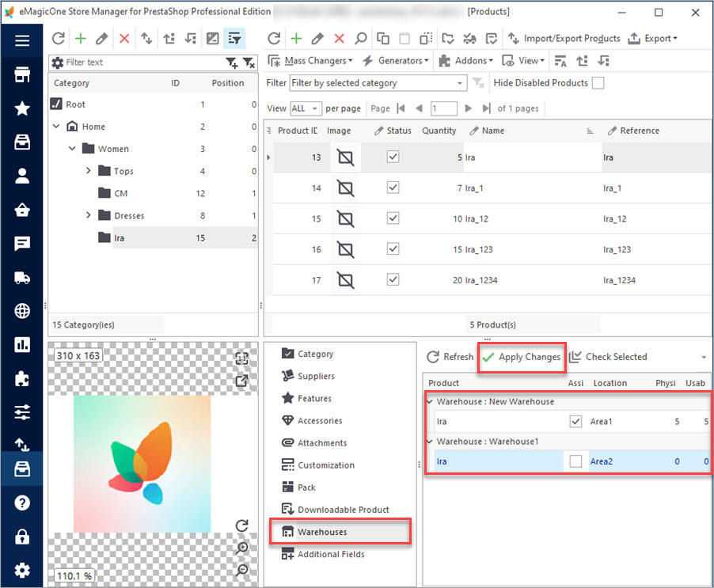Open the addons puzzle icon in sidebar
The image size is (714, 588).
coord(22,378)
